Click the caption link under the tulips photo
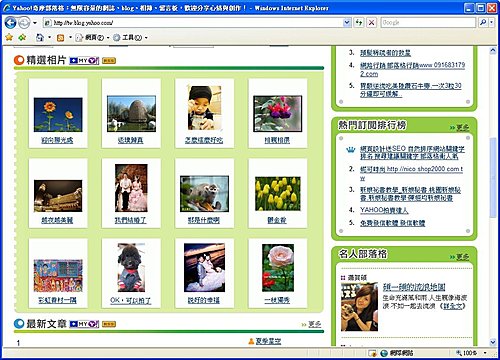Image resolution: width=500 pixels, height=360 pixels. (x=277, y=220)
